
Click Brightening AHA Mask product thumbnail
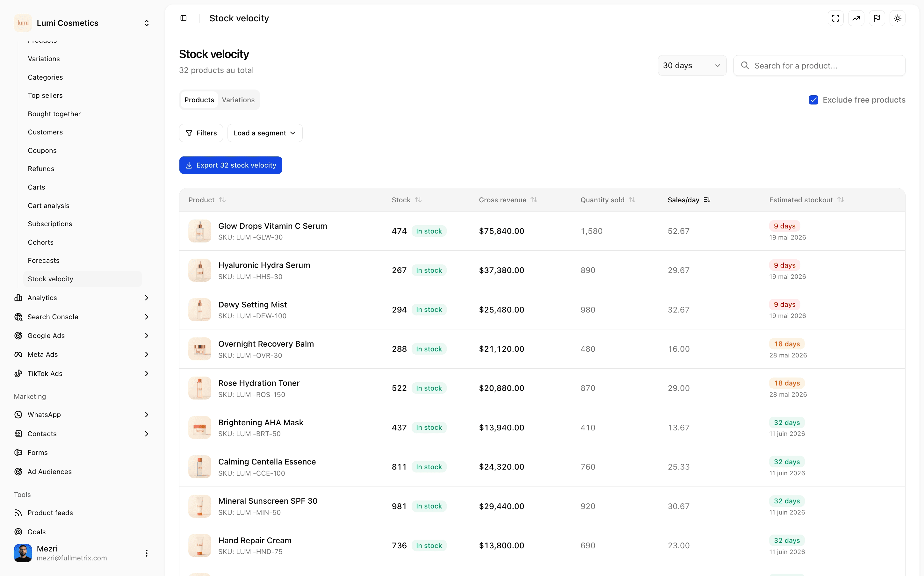coord(199,428)
